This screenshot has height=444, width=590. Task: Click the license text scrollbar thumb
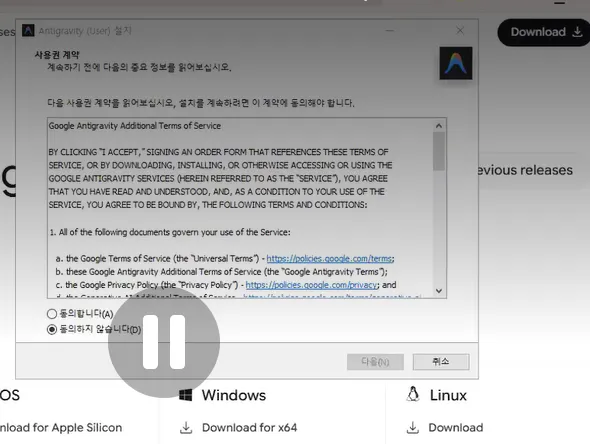(439, 151)
